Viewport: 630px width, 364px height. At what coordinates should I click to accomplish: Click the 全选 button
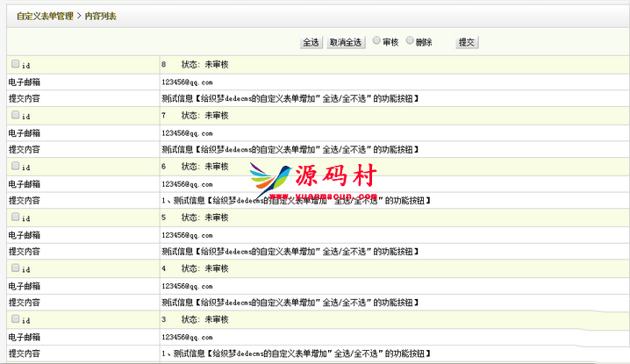pos(311,42)
